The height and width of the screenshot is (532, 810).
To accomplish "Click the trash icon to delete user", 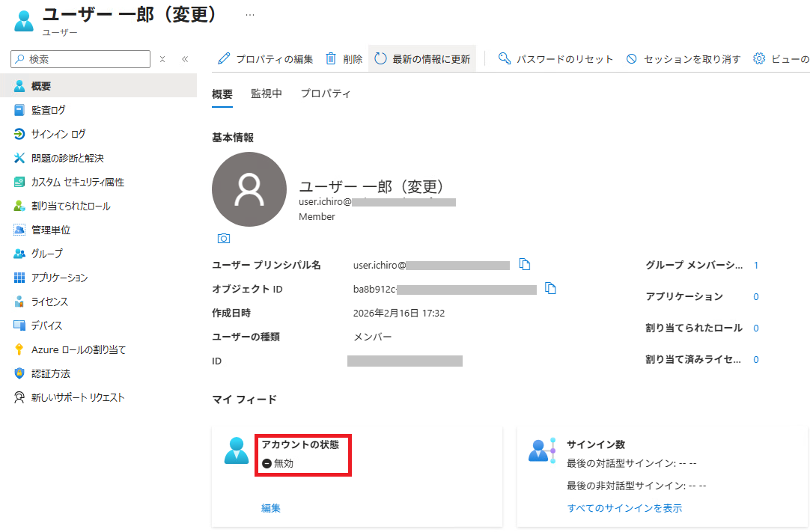I will coord(331,59).
